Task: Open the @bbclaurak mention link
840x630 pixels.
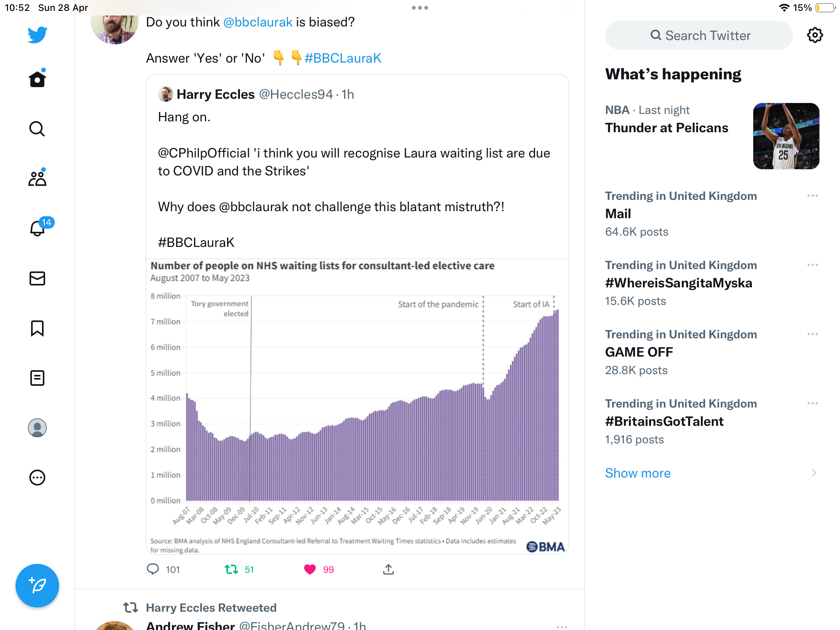Action: click(258, 22)
